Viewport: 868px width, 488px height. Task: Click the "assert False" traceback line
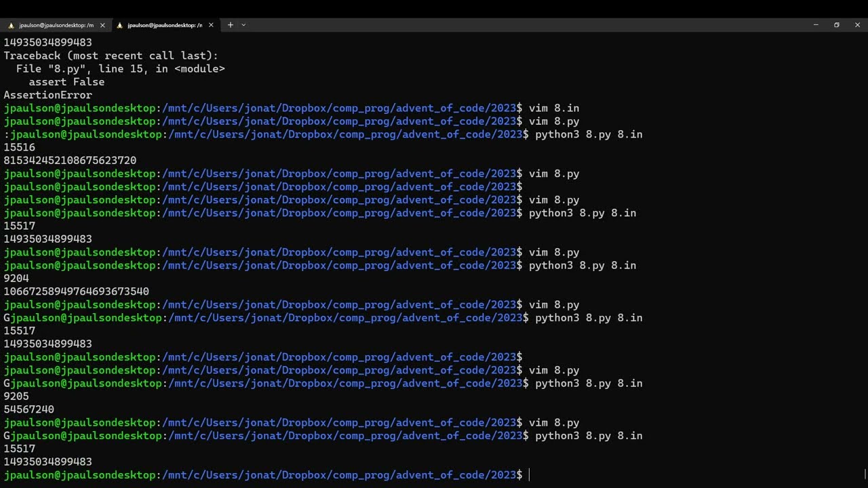pyautogui.click(x=66, y=82)
